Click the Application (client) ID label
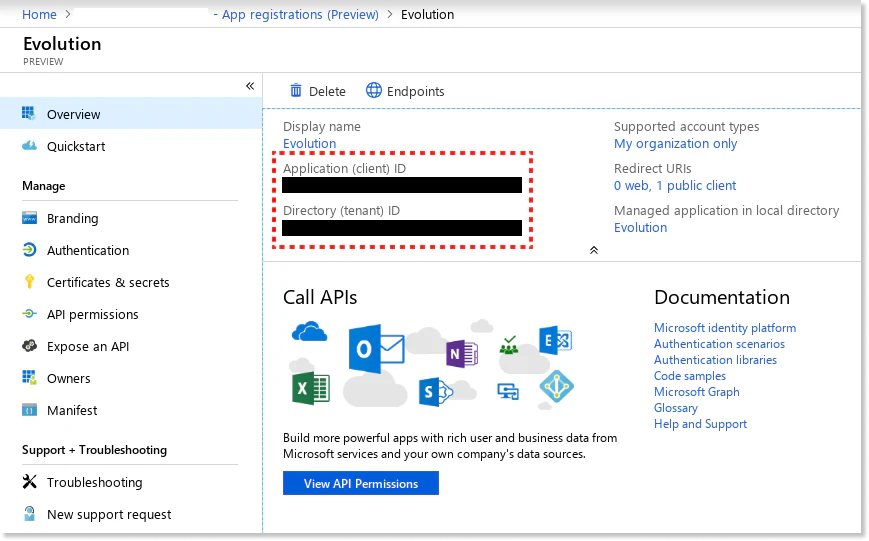Image resolution: width=869 pixels, height=541 pixels. [x=344, y=169]
